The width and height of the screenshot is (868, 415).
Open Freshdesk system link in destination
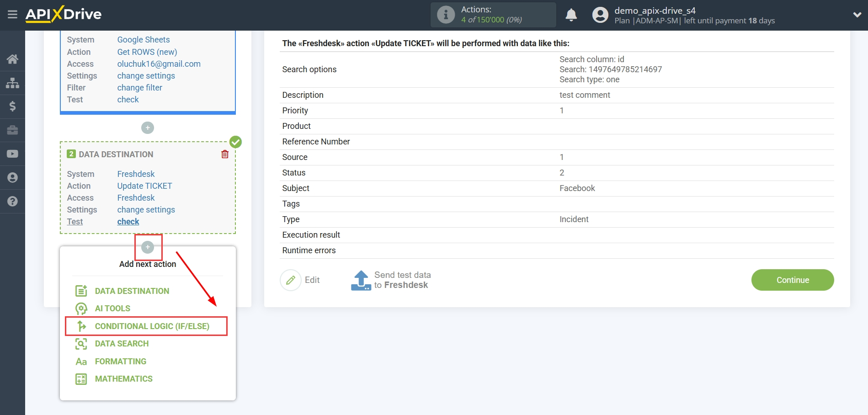click(136, 174)
